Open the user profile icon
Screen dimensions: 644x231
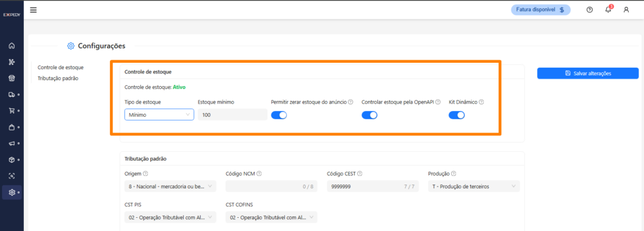pyautogui.click(x=626, y=10)
